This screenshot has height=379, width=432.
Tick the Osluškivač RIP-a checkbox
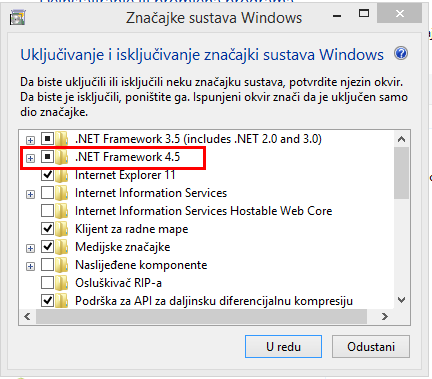tap(47, 283)
